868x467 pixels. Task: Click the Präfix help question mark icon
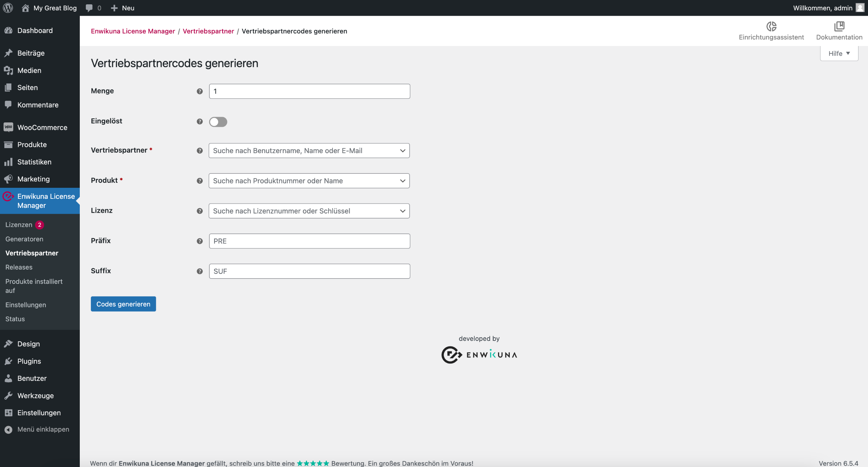pyautogui.click(x=200, y=241)
